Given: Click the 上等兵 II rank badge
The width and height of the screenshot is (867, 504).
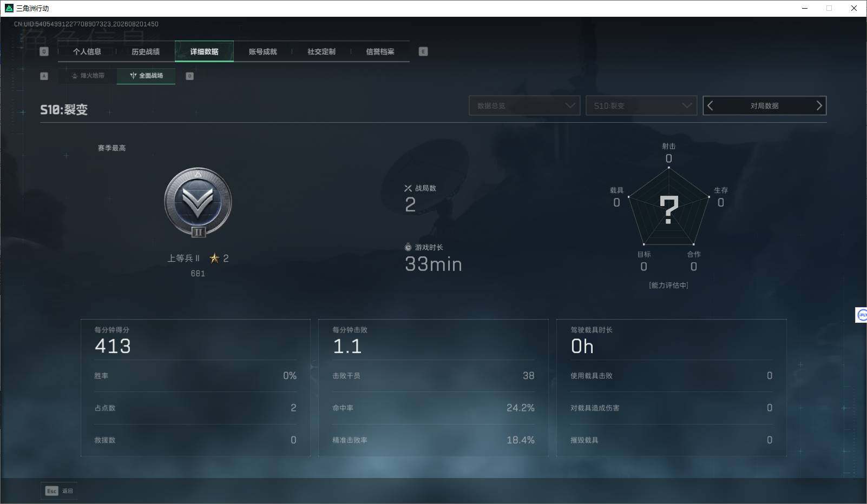Looking at the screenshot, I should click(x=198, y=202).
